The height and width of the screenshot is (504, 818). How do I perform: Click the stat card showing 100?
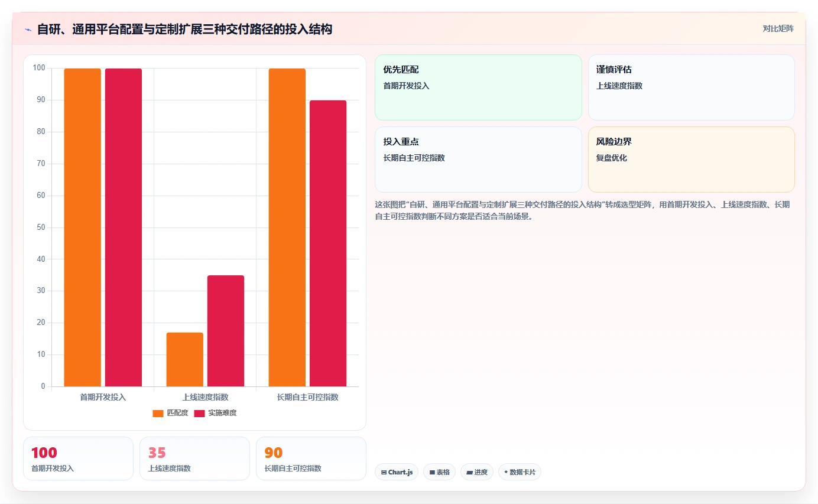click(x=78, y=459)
